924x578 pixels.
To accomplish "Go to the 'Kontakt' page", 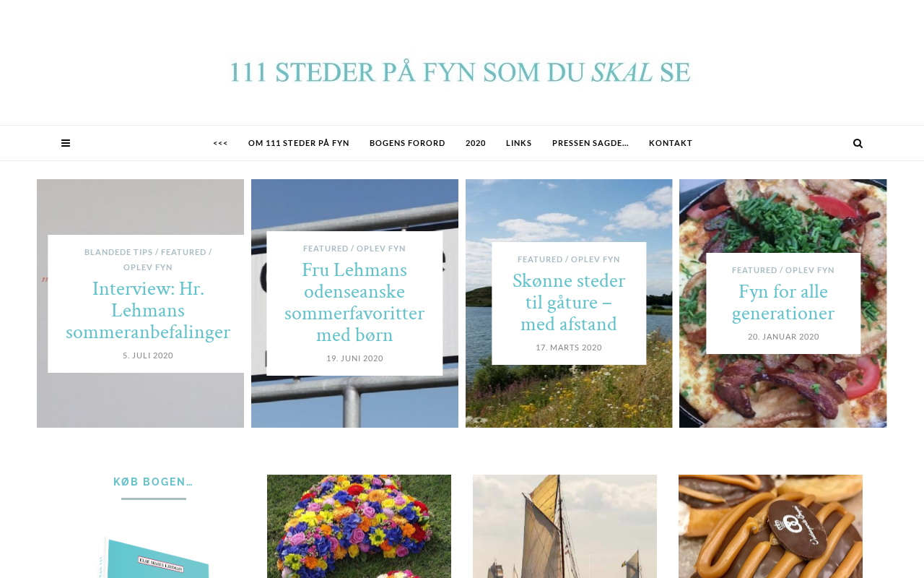I will click(671, 143).
